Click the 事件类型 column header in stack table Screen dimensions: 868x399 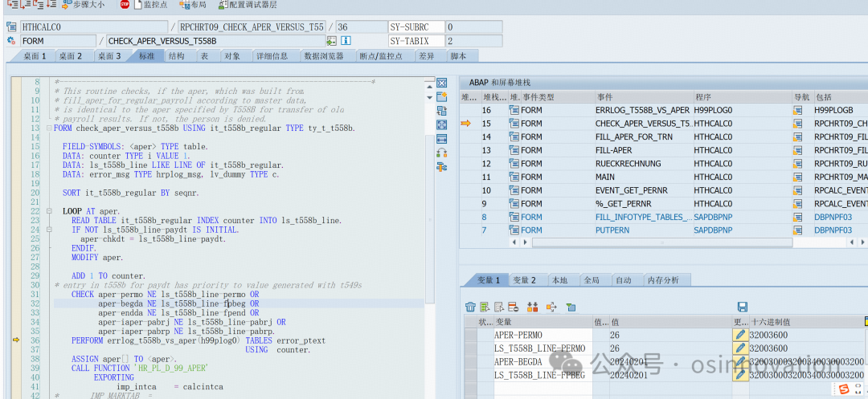click(558, 97)
